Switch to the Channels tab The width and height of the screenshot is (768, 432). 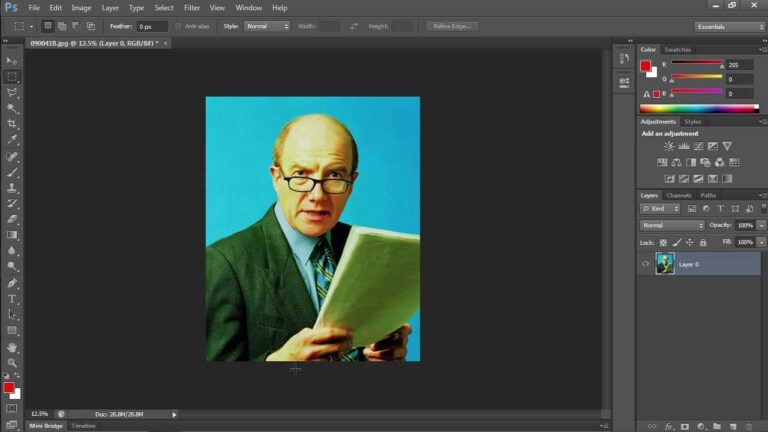pyautogui.click(x=679, y=195)
